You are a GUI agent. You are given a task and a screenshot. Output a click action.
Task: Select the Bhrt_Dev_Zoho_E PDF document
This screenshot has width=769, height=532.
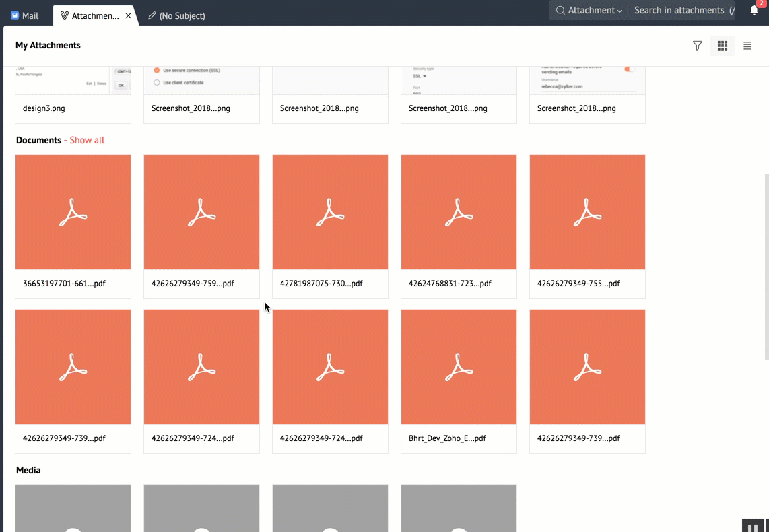tap(459, 367)
